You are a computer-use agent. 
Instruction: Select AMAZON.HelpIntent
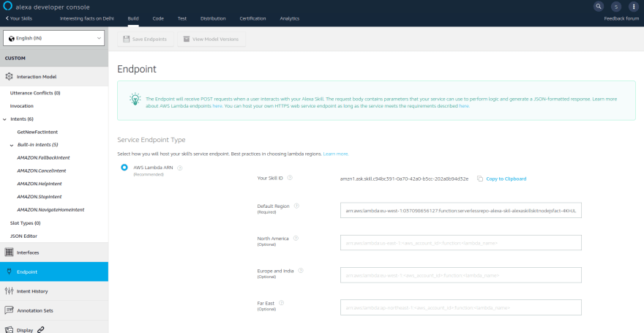40,184
